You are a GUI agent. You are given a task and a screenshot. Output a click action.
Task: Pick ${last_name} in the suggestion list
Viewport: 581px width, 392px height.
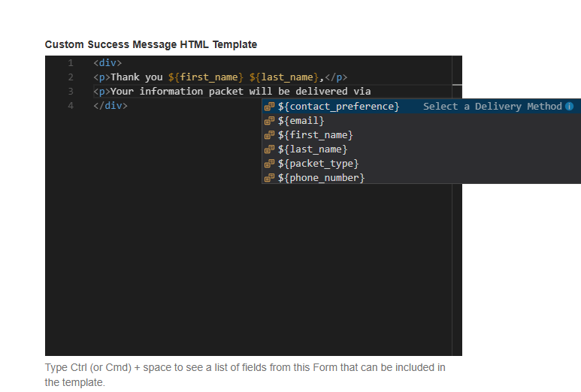point(422,149)
